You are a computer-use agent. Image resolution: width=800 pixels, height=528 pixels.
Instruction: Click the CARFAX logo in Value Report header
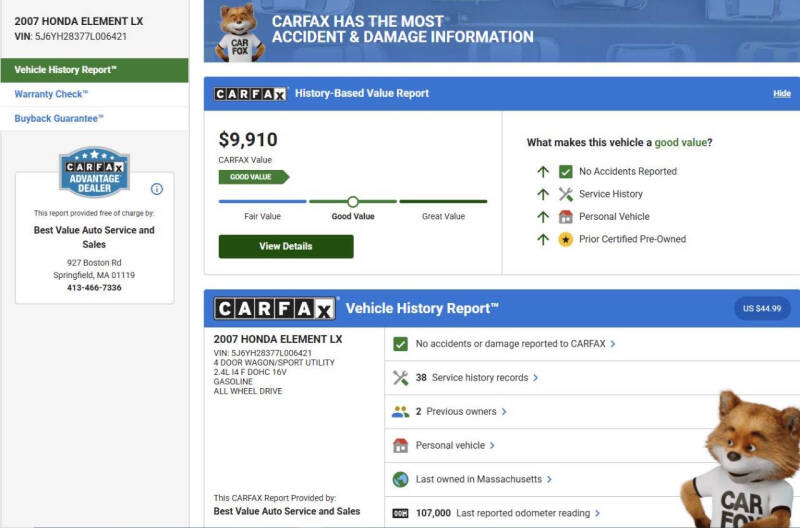[251, 94]
